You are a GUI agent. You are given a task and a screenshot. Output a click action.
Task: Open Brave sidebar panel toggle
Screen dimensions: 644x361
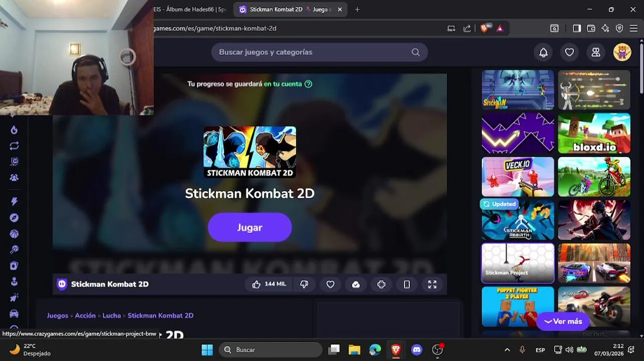[x=577, y=29]
